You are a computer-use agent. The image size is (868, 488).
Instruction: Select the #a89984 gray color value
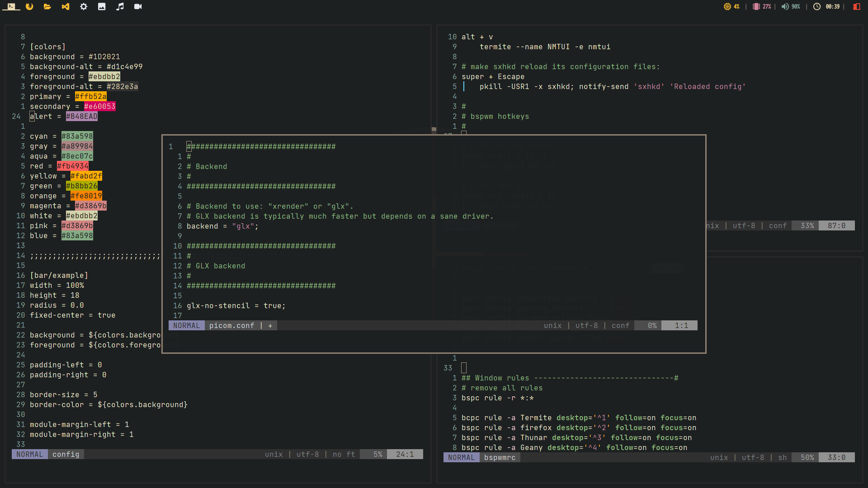(x=77, y=146)
